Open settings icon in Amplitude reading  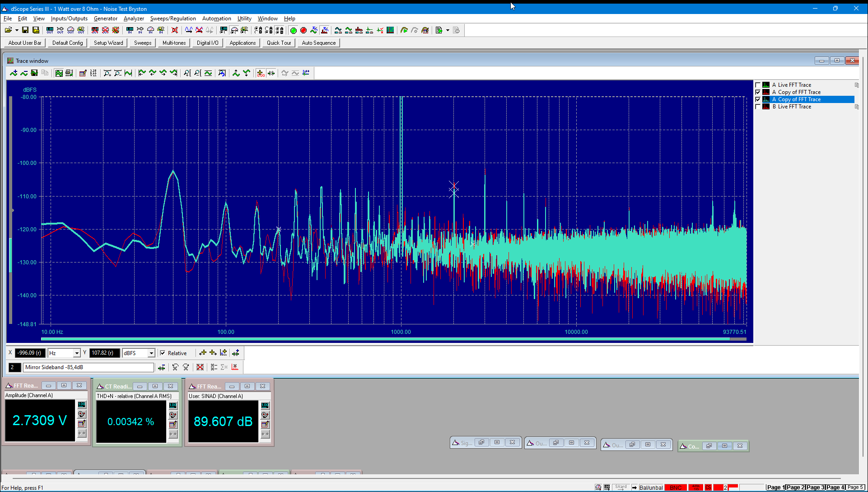82,414
